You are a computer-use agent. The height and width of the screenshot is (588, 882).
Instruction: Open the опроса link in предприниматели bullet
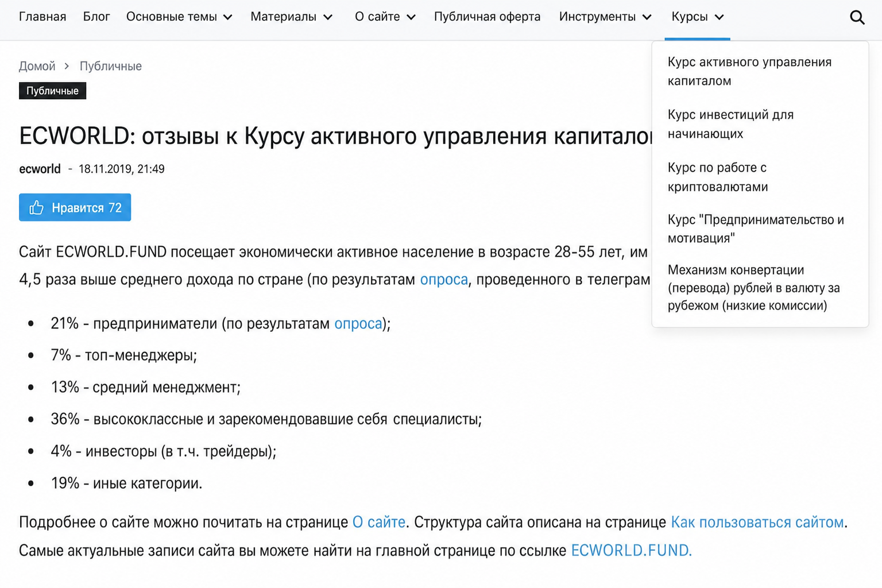pyautogui.click(x=358, y=324)
